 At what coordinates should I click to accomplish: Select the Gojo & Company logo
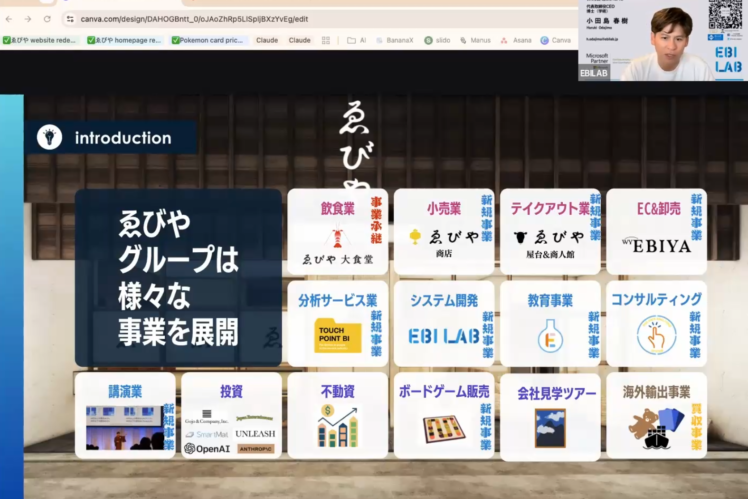[207, 416]
